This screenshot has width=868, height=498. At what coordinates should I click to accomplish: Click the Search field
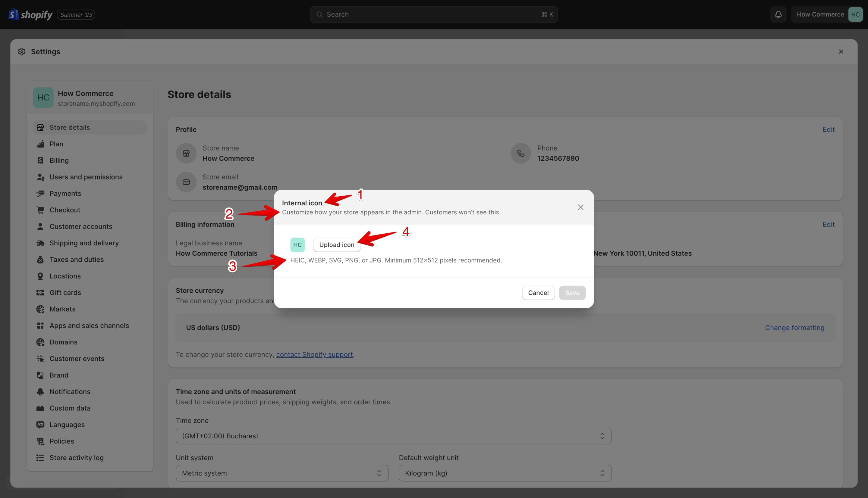[x=434, y=14]
